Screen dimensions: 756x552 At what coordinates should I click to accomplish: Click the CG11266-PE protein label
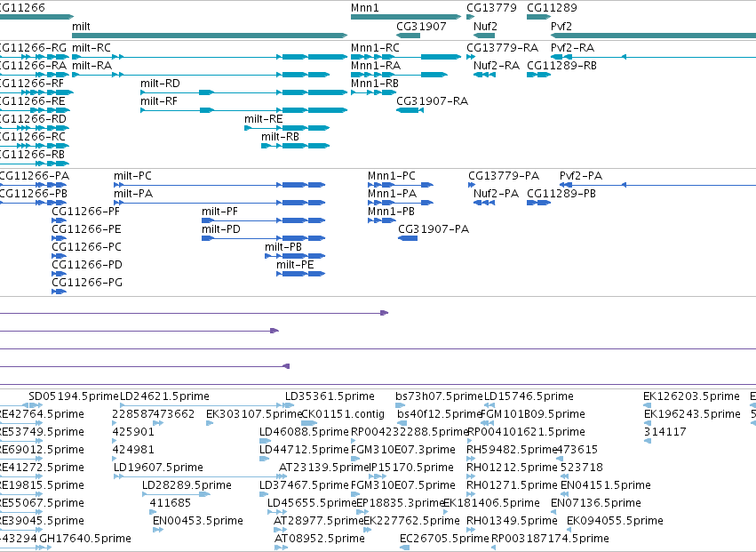pos(86,229)
